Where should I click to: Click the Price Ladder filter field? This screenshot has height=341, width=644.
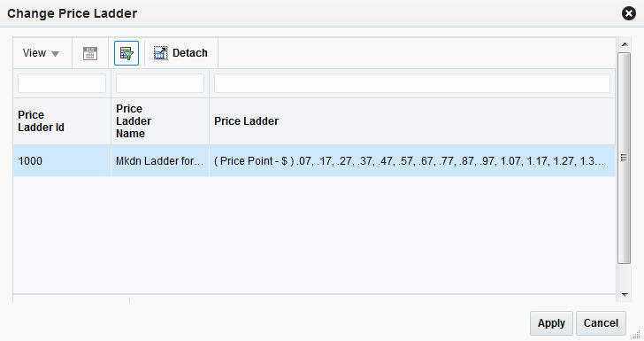pos(412,83)
